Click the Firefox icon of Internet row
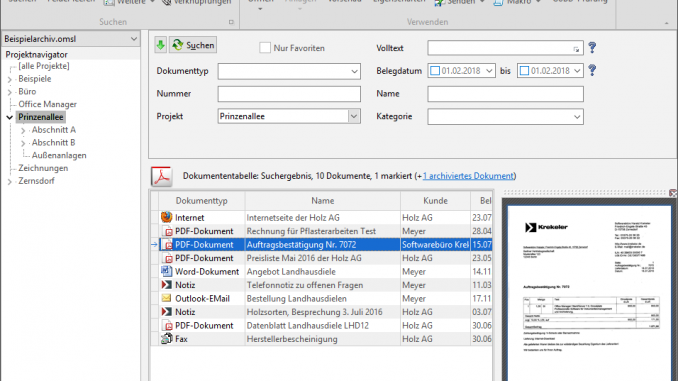This screenshot has width=678, height=381. (166, 217)
